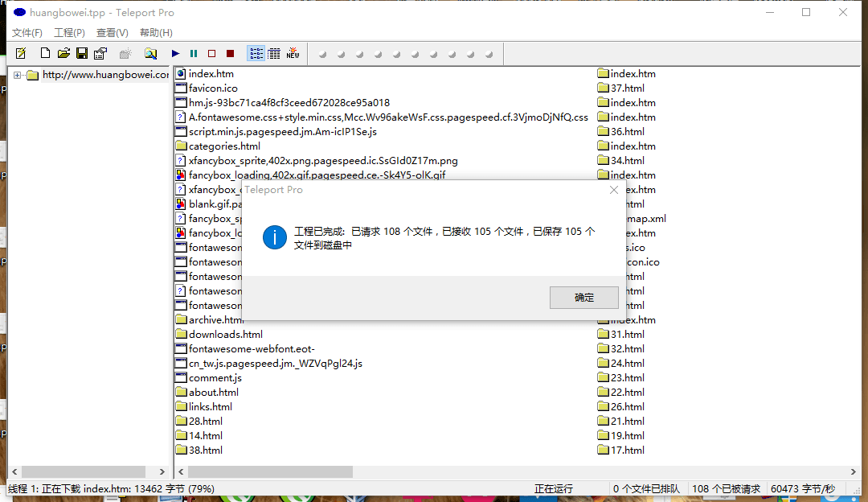This screenshot has height=502, width=868.
Task: Click the 0 个文件已排队 status entry
Action: pyautogui.click(x=646, y=488)
